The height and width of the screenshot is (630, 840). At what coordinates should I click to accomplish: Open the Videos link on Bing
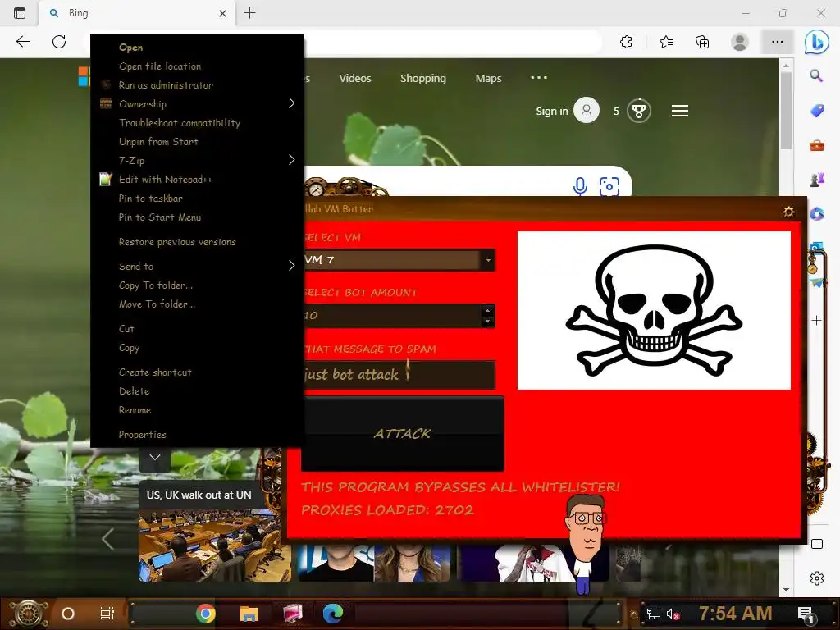click(x=355, y=78)
